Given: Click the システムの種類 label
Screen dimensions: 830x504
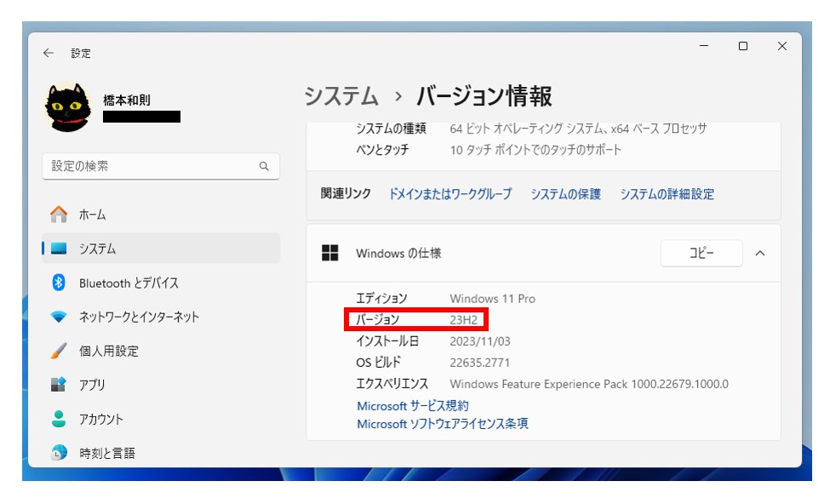Looking at the screenshot, I should click(391, 129).
